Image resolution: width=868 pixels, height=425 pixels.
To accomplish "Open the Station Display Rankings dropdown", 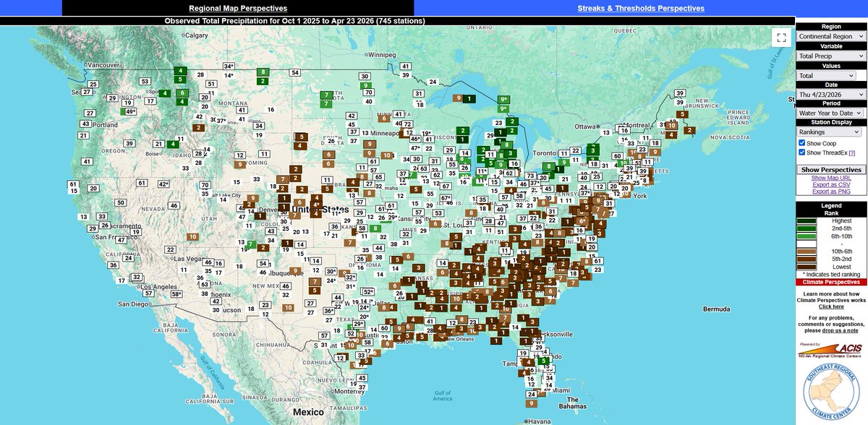I will [830, 132].
